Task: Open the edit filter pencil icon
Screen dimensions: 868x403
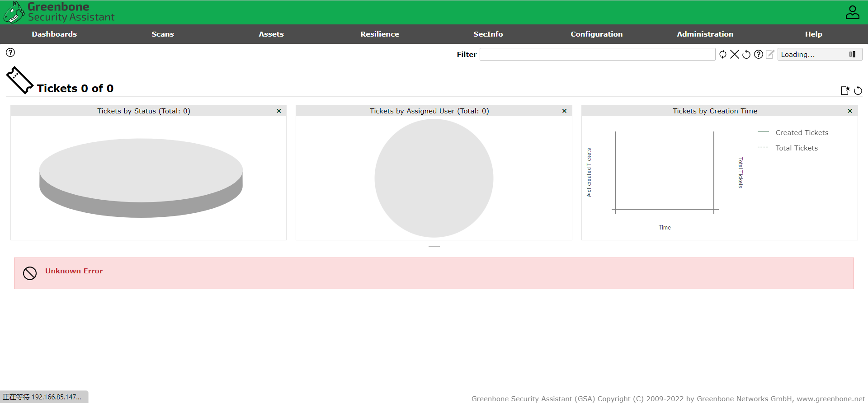Action: tap(770, 54)
